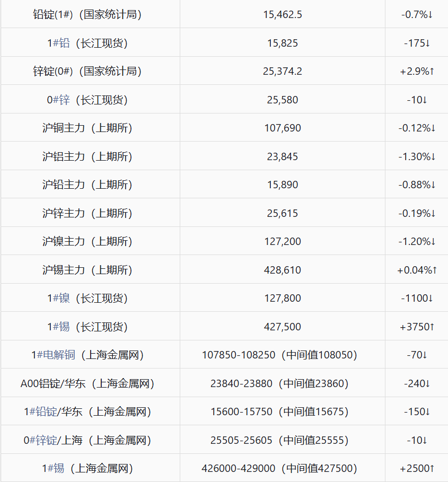Follow the 镍 link in 长江现货 row
This screenshot has height=482, width=448.
(x=65, y=298)
